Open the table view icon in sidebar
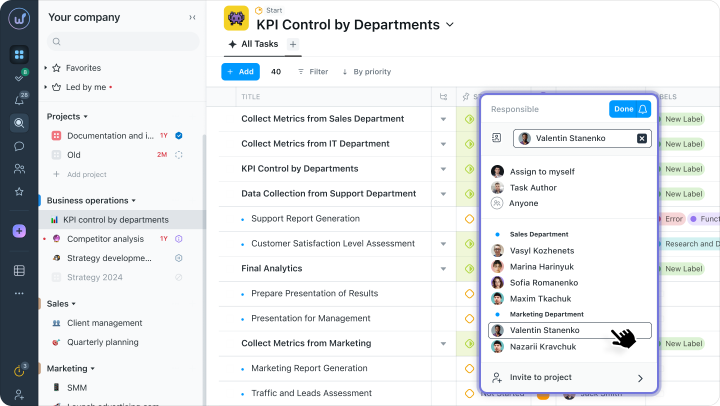The width and height of the screenshot is (720, 406). [x=19, y=270]
